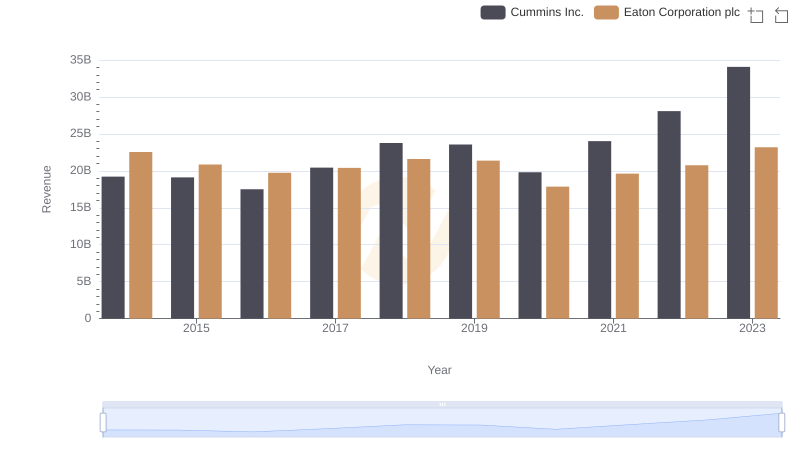
Task: Click the 2016 Eaton Corporation bar
Action: tap(280, 246)
